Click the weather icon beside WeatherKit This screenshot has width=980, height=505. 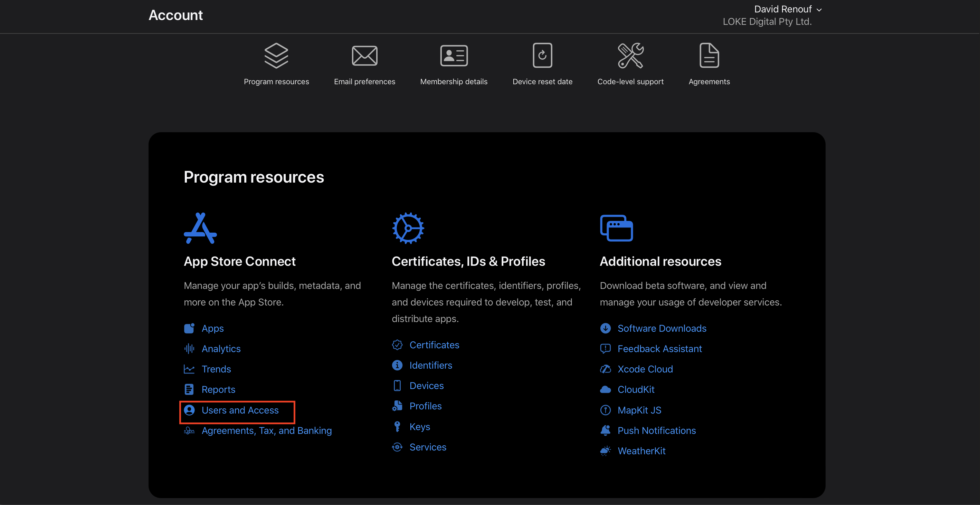tap(605, 450)
